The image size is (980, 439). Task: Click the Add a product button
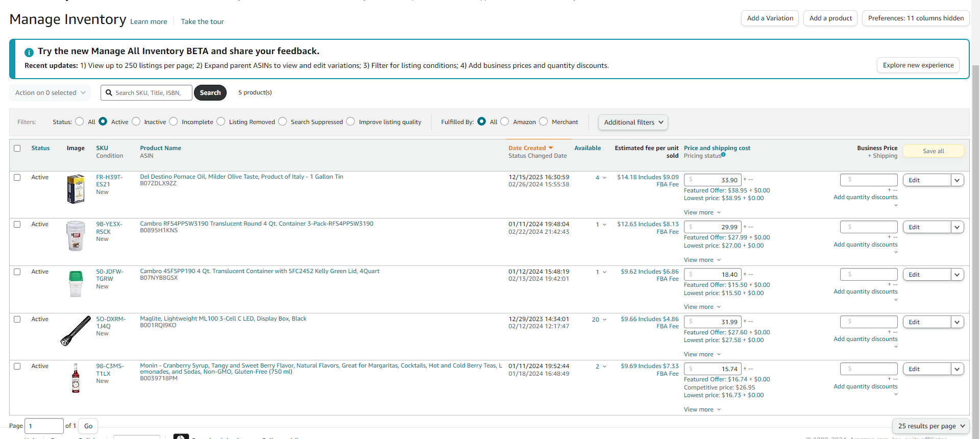point(830,18)
